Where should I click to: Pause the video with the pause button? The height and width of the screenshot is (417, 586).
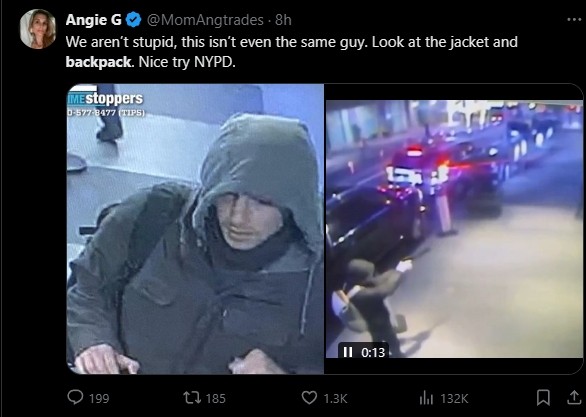tap(348, 352)
